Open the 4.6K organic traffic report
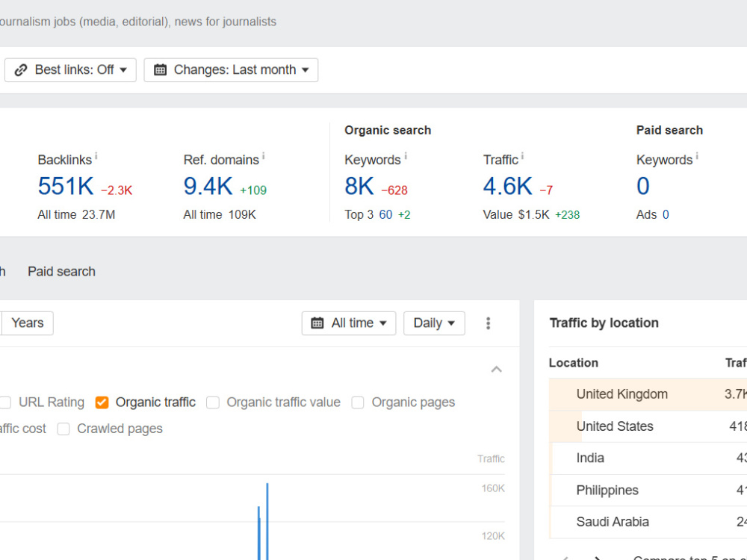747x560 pixels. click(x=507, y=186)
